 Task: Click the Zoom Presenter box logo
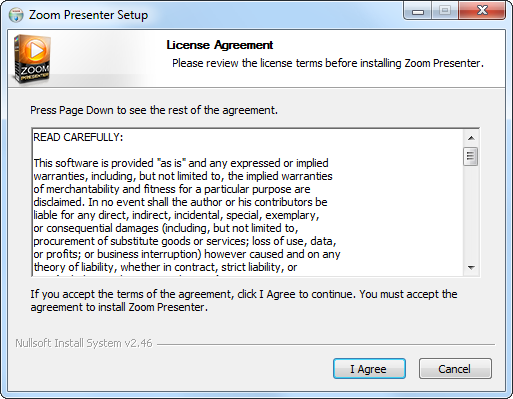tap(32, 59)
